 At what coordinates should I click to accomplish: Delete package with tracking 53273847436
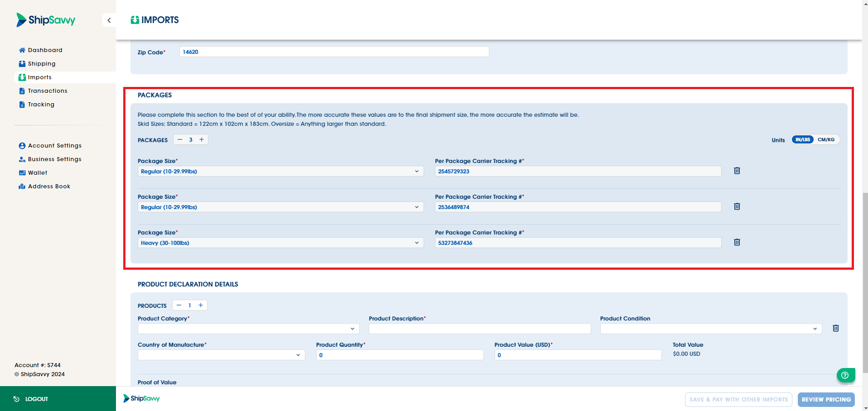[737, 242]
